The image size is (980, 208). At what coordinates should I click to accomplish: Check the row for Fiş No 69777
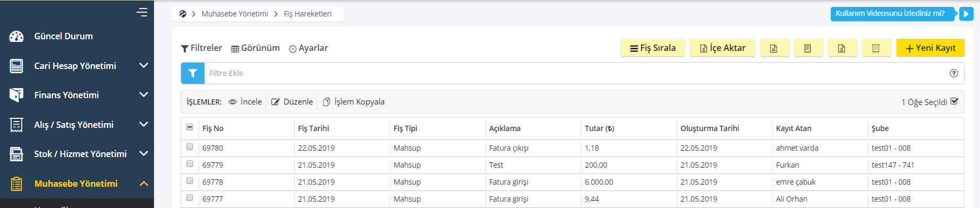(190, 198)
